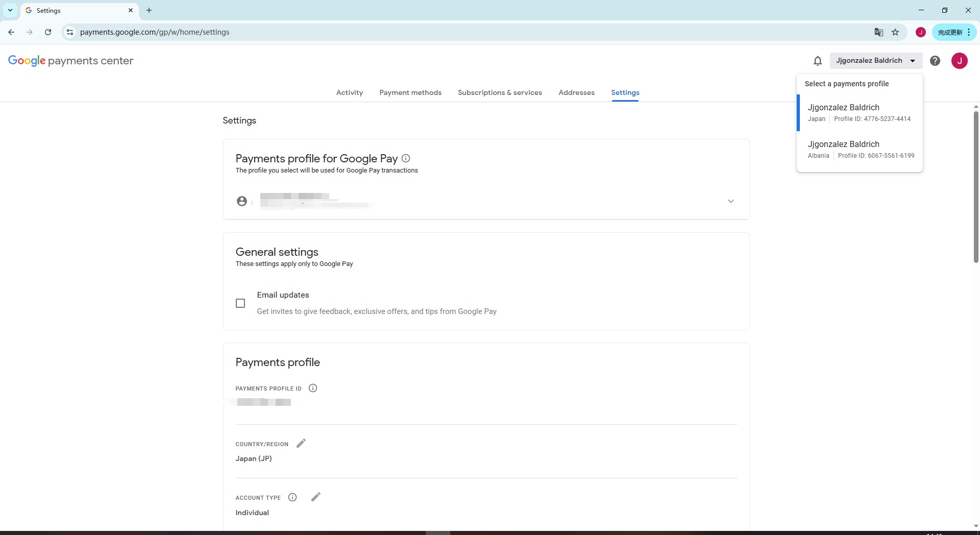Viewport: 980px width, 535px height.
Task: Click the Chrome profile avatar in toolbar
Action: click(921, 32)
